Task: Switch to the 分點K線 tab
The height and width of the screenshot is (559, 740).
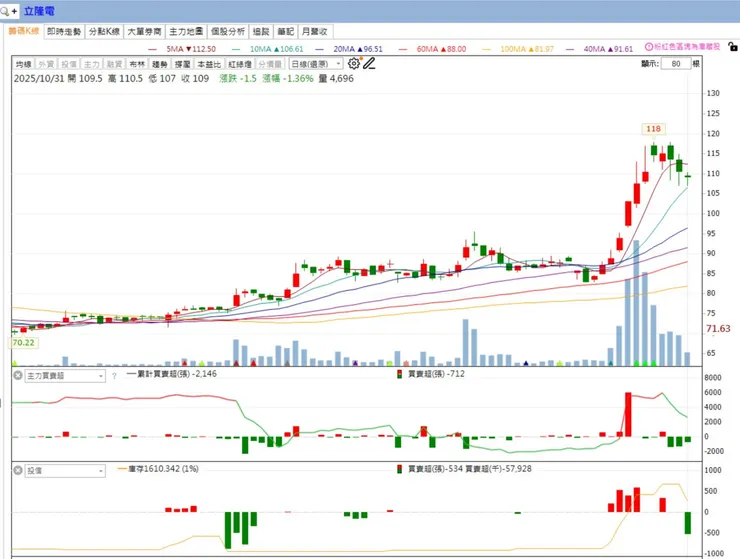Action: pos(104,31)
